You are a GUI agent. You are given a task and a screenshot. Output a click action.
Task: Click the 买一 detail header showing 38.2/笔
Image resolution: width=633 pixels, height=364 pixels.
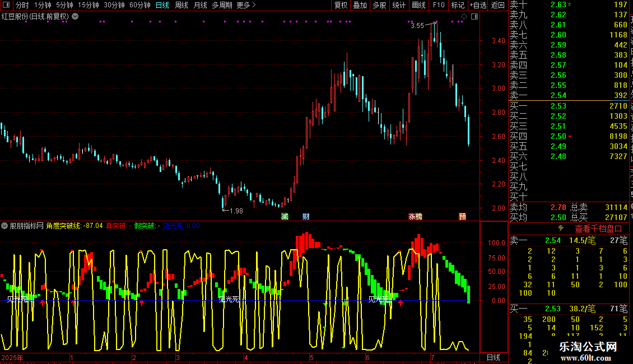(569, 309)
